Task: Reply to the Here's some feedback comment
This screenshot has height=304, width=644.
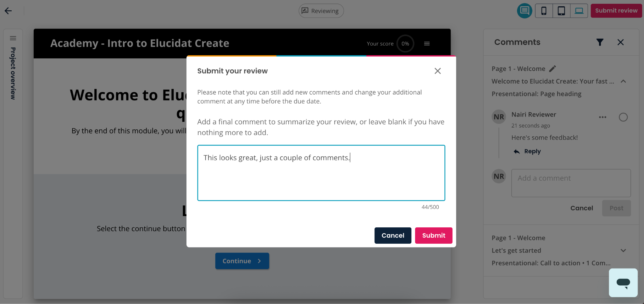Action: pos(527,151)
